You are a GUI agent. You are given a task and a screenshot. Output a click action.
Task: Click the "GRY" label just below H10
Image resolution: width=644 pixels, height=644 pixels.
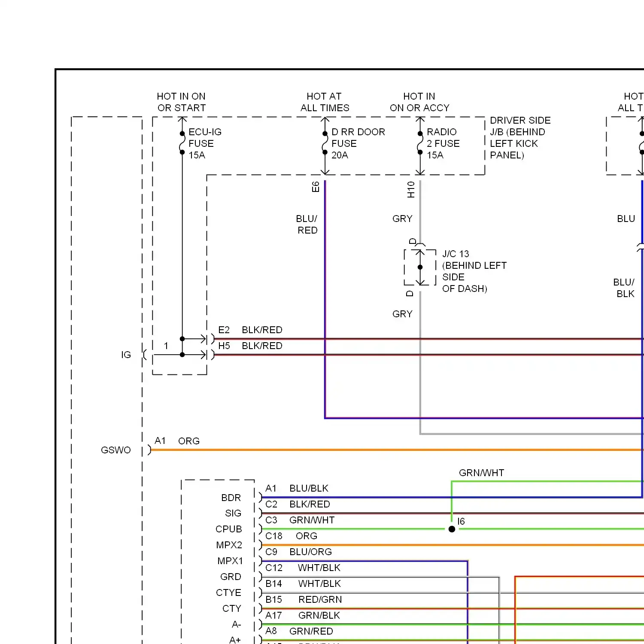[x=402, y=219]
